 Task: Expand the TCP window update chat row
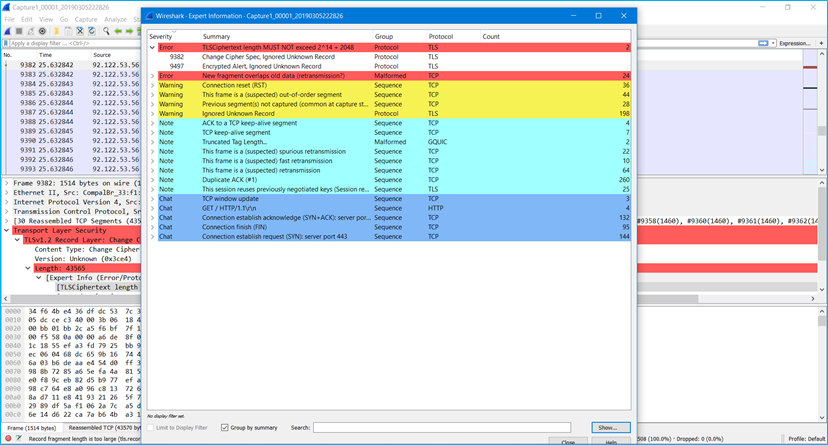[153, 199]
